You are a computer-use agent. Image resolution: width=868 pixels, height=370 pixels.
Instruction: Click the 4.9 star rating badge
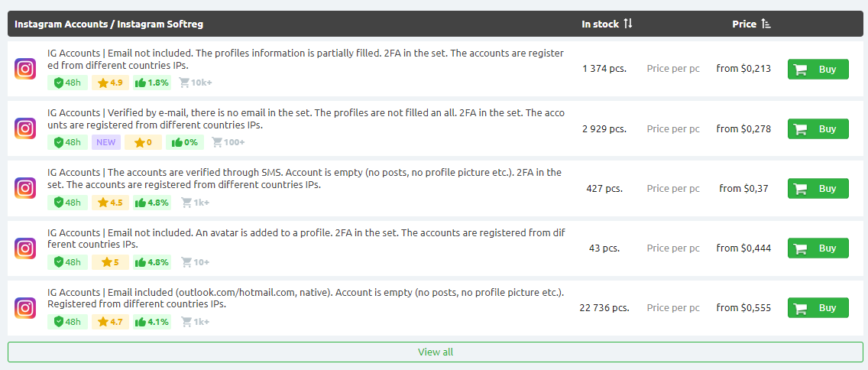pos(110,83)
